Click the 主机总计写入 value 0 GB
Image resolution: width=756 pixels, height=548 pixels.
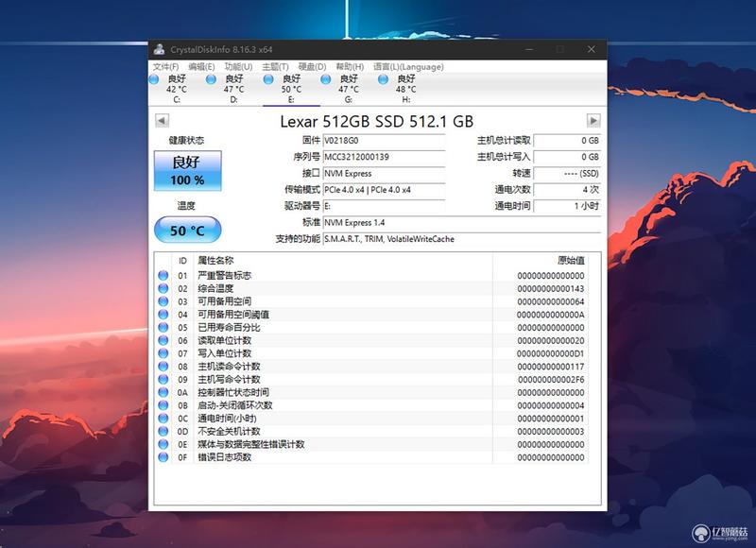(x=567, y=157)
